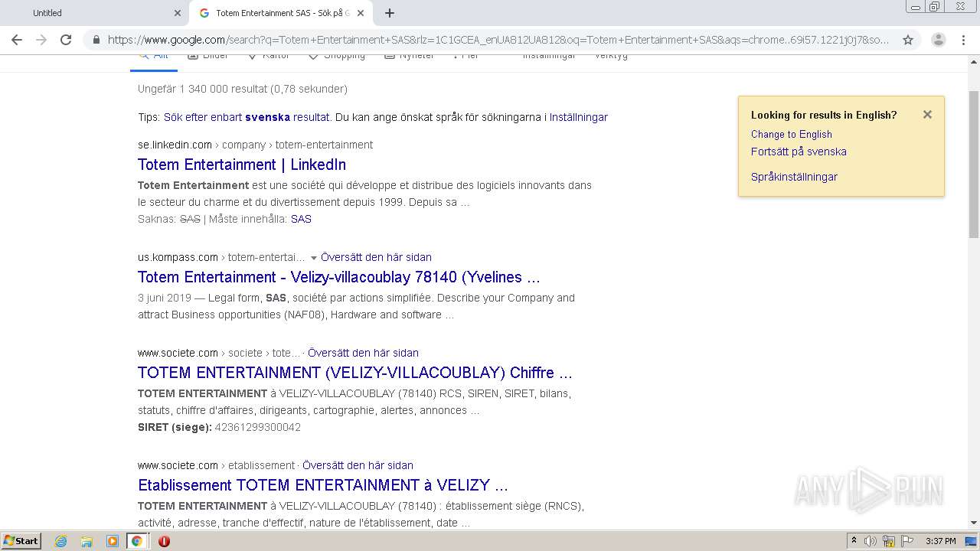Viewport: 980px width, 551px height.
Task: Choose Change to English
Action: pos(791,134)
